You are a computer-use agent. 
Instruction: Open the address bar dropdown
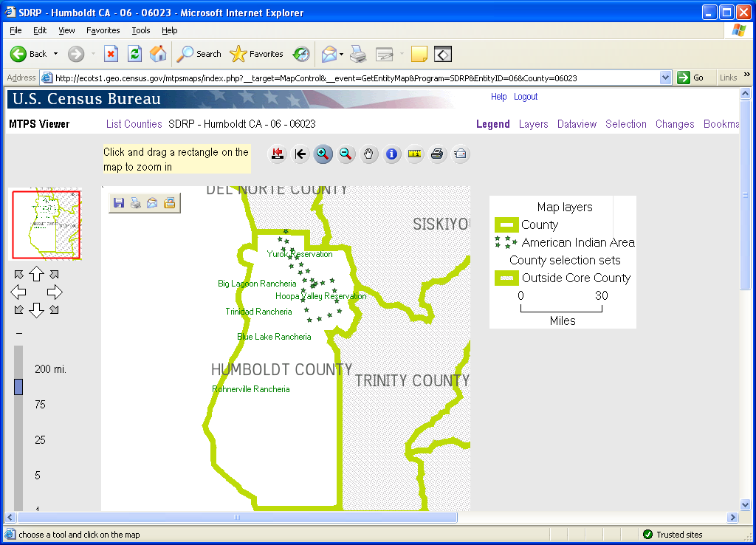coord(665,78)
